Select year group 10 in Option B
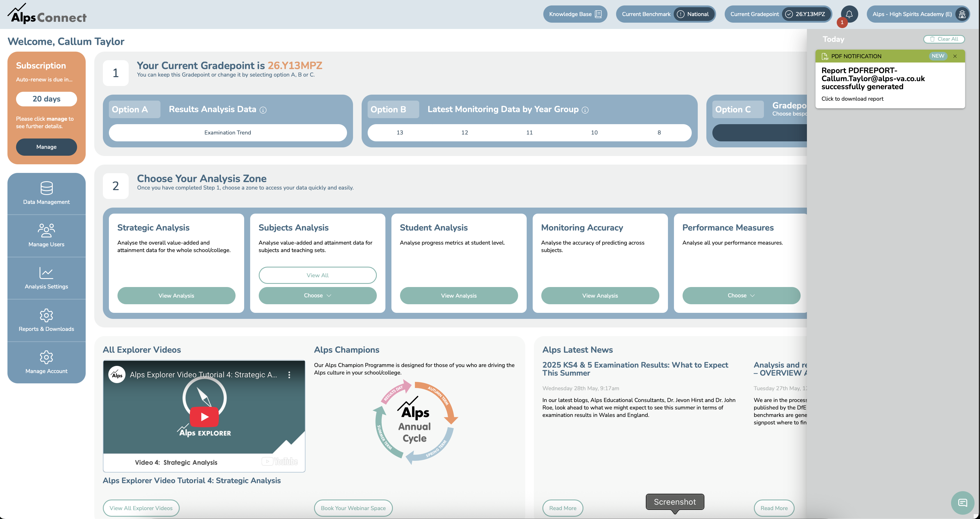This screenshot has height=519, width=980. (594, 132)
